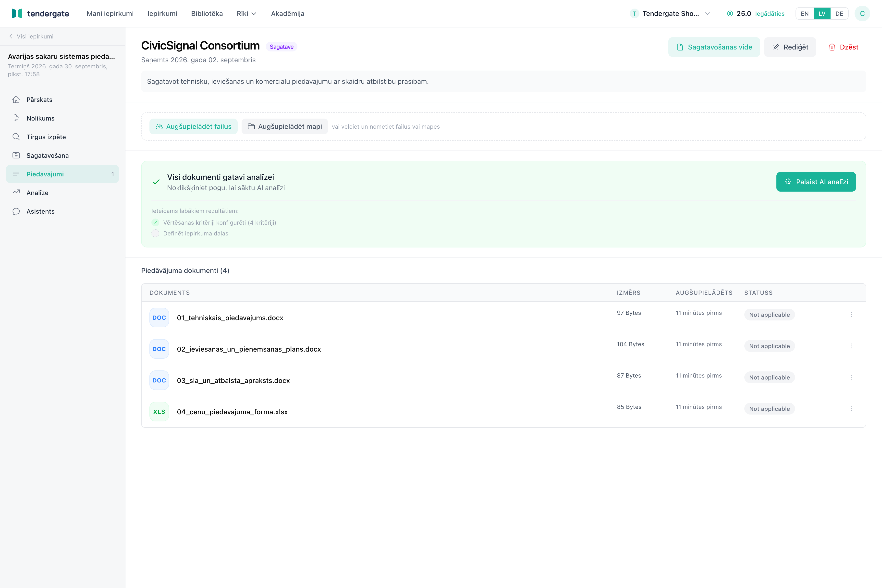
Task: Click the Sagatavošana sidebar icon
Action: pos(16,155)
